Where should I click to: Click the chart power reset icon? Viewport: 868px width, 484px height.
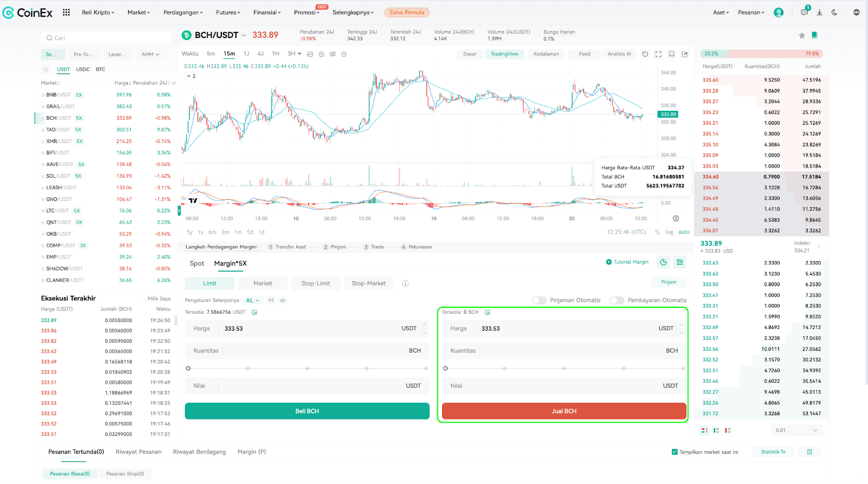coord(645,54)
